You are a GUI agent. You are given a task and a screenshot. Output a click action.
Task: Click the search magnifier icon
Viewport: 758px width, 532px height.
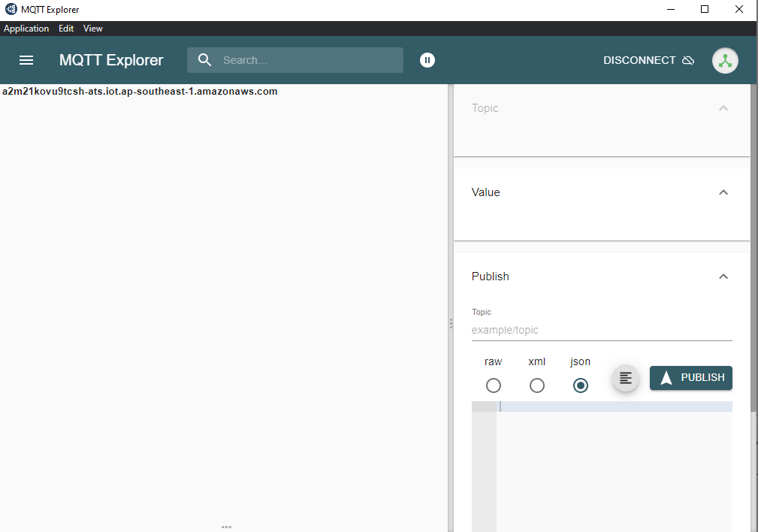[204, 60]
